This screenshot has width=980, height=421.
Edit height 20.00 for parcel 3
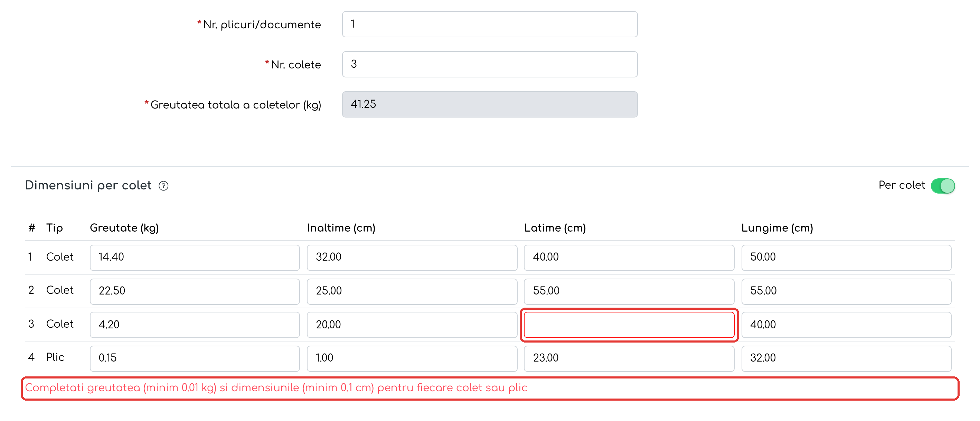click(x=412, y=325)
